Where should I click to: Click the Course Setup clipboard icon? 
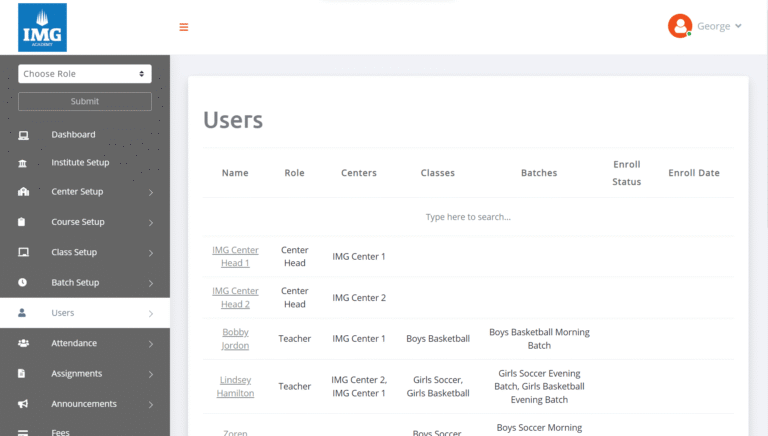(x=23, y=222)
